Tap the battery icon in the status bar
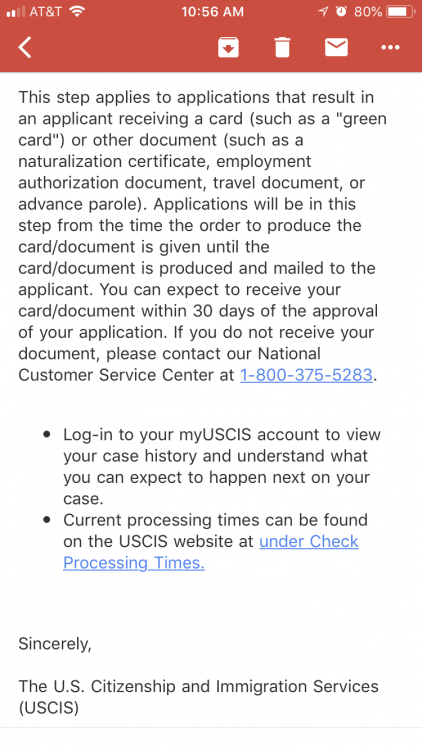The width and height of the screenshot is (422, 750). (400, 11)
